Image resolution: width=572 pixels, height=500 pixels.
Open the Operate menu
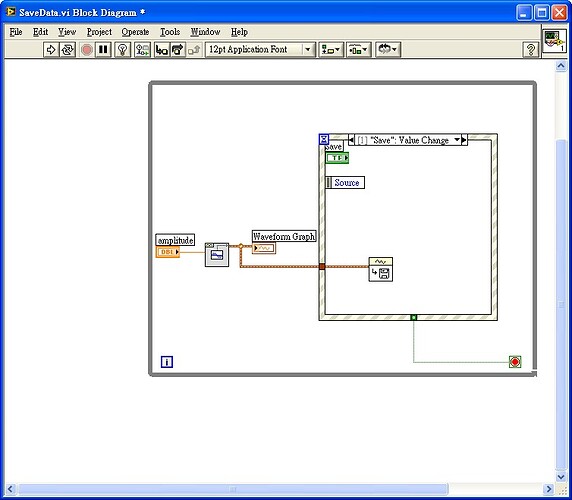click(135, 32)
